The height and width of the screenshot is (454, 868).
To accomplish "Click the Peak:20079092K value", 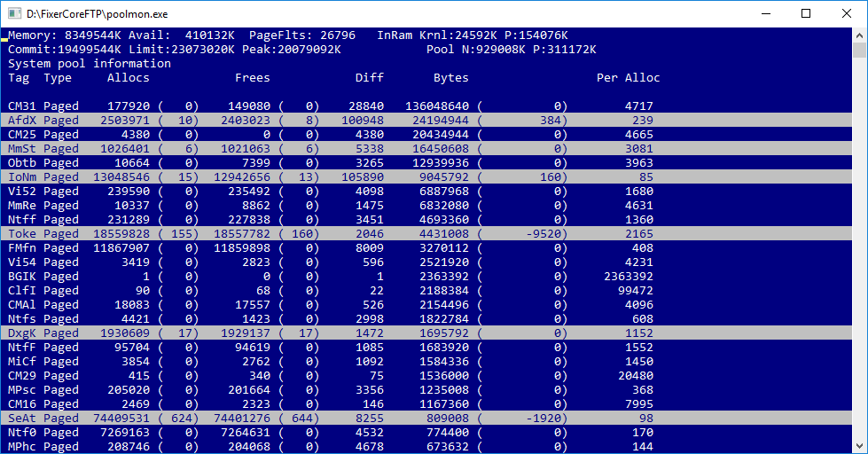I will pos(291,50).
